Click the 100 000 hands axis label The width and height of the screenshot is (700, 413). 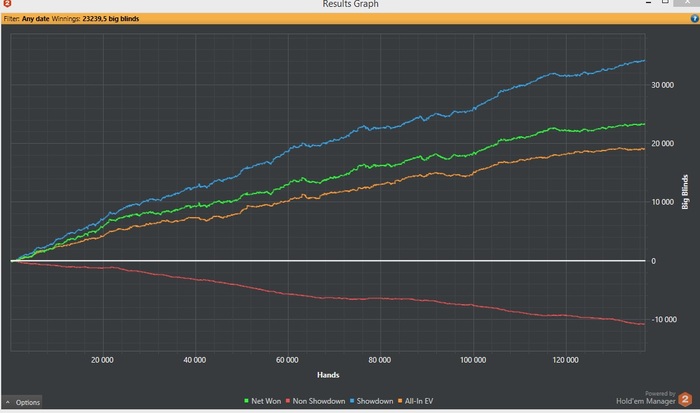coord(473,360)
